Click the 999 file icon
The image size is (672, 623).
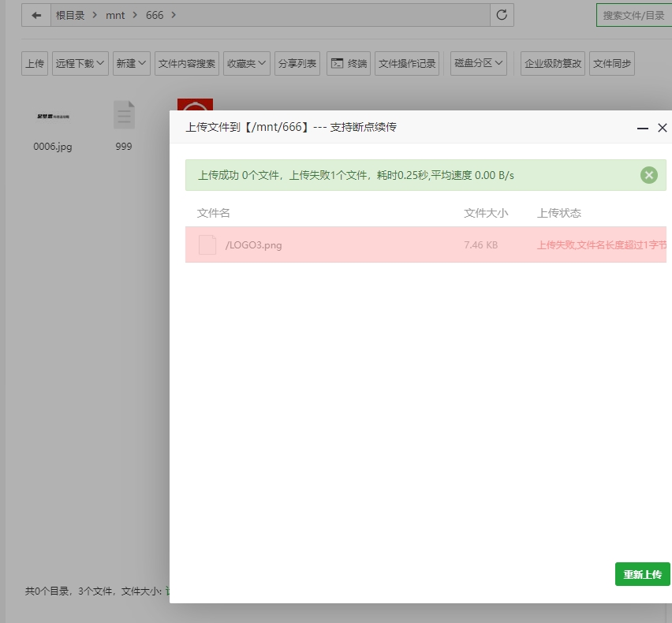pos(124,114)
